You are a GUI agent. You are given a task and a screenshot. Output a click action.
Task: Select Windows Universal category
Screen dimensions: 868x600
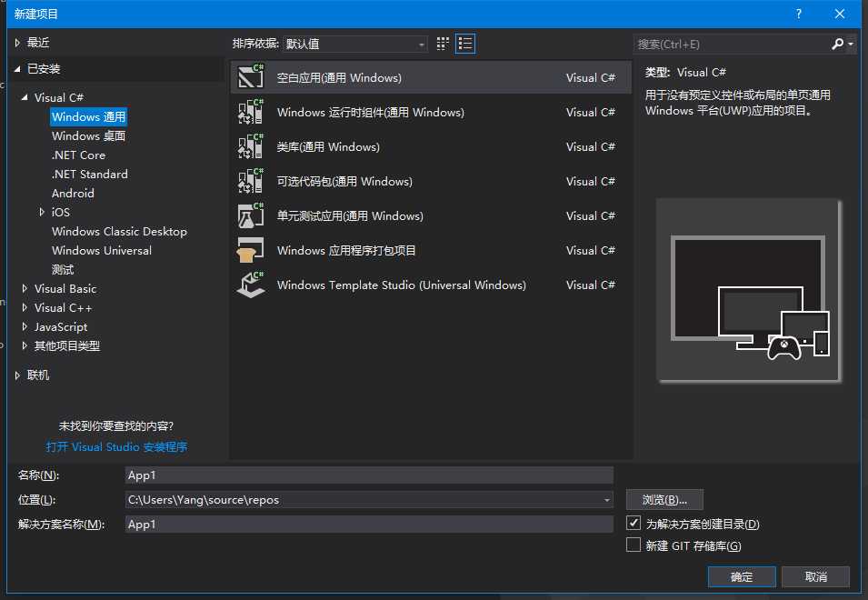click(101, 250)
